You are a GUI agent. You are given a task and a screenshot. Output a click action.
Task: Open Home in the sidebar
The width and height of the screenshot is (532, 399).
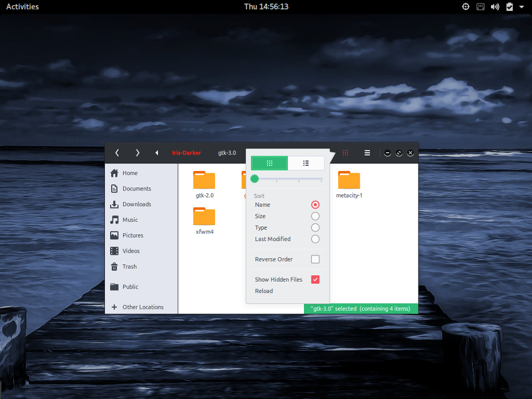[x=141, y=173]
